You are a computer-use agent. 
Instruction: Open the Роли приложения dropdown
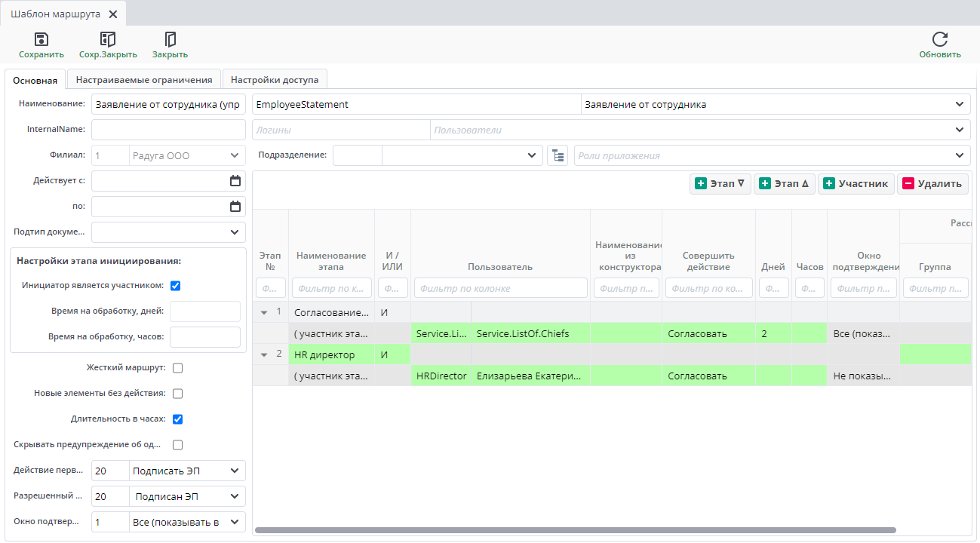point(959,155)
